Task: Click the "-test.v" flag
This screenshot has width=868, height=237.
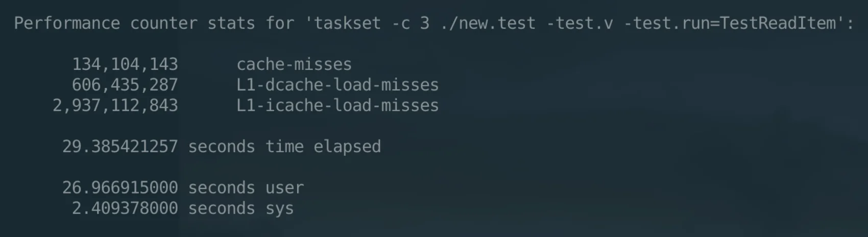Action: pos(580,23)
